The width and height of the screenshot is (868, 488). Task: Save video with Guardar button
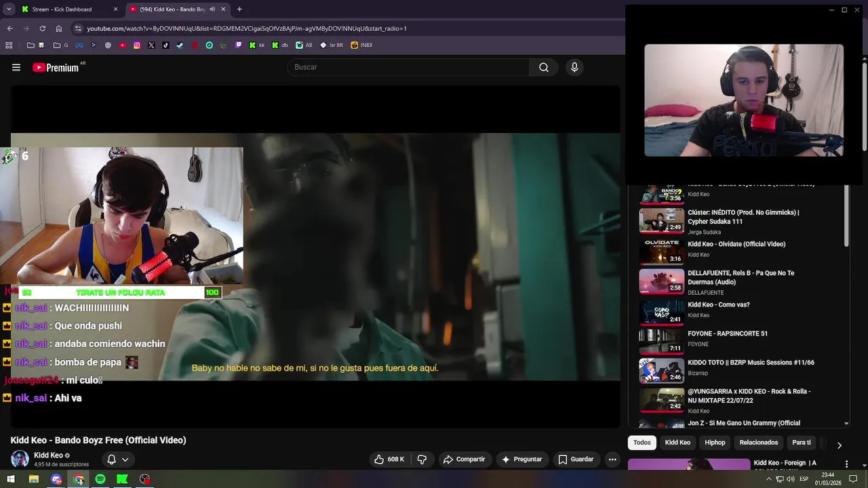576,460
